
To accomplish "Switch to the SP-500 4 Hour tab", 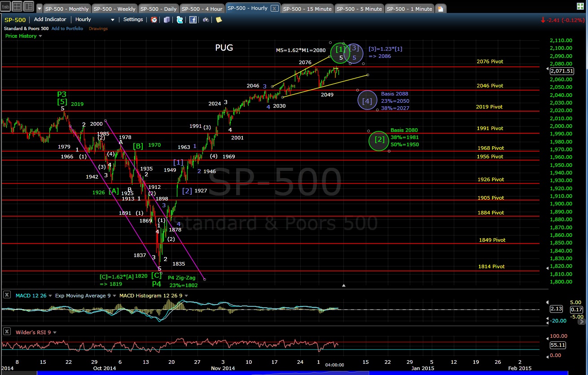I will pyautogui.click(x=202, y=9).
